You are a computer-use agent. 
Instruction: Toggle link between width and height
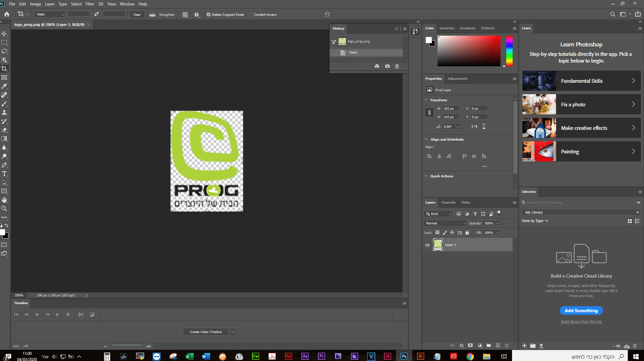point(429,113)
